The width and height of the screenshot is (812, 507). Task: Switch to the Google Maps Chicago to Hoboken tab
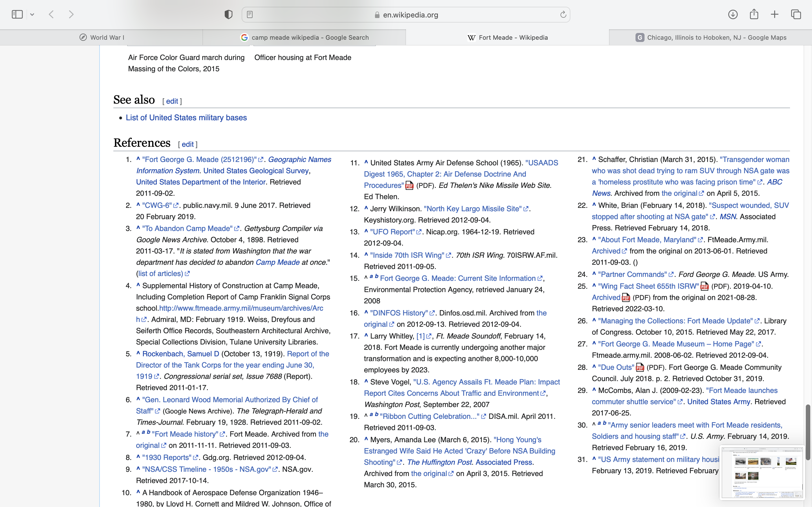[x=711, y=37]
